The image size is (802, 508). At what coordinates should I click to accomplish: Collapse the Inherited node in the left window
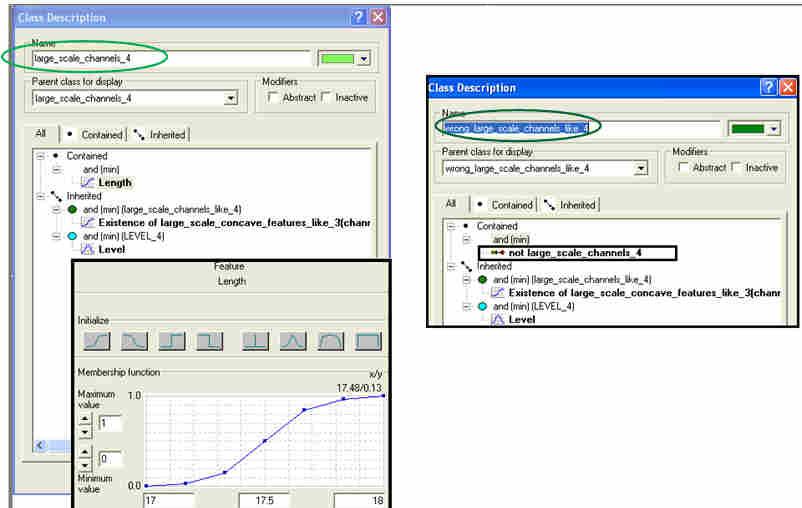coord(40,196)
